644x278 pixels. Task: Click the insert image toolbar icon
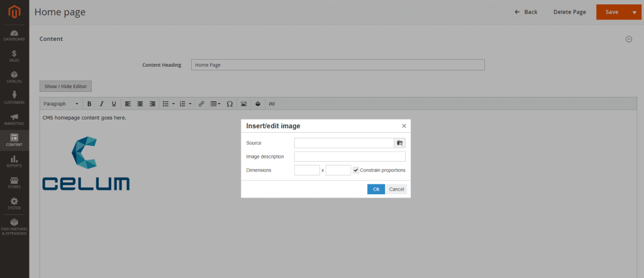243,104
